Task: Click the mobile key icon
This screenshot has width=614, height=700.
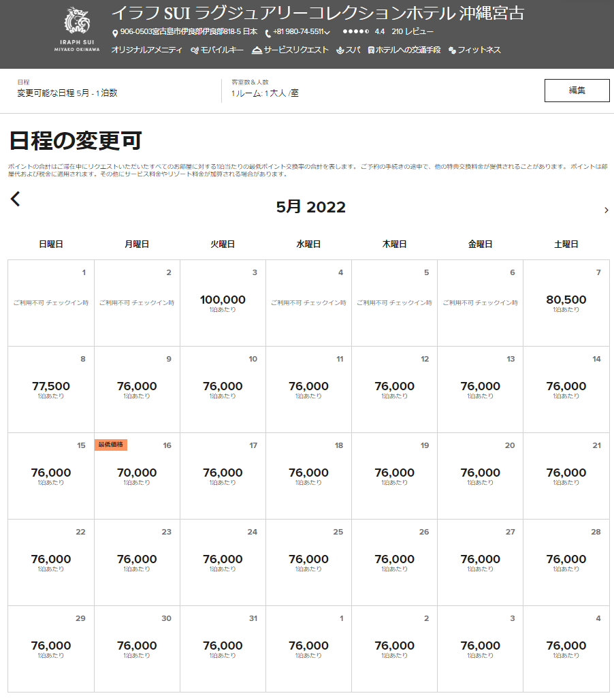Action: (195, 50)
